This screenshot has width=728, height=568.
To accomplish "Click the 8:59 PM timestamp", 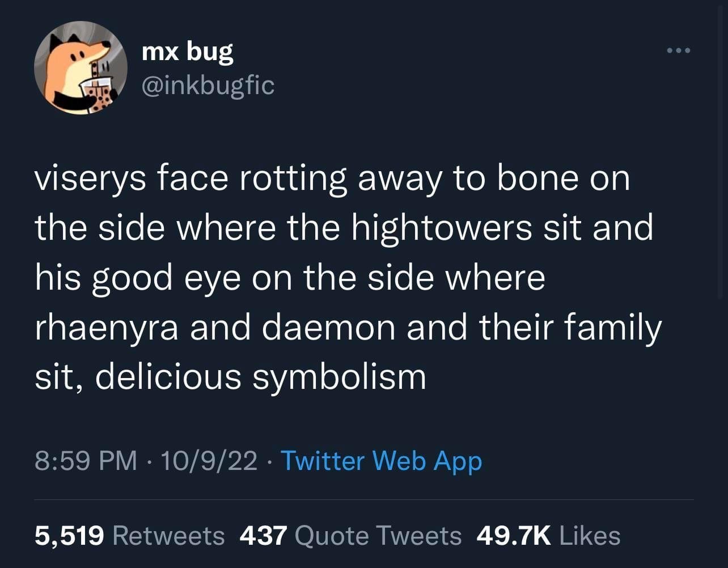I will tap(86, 461).
